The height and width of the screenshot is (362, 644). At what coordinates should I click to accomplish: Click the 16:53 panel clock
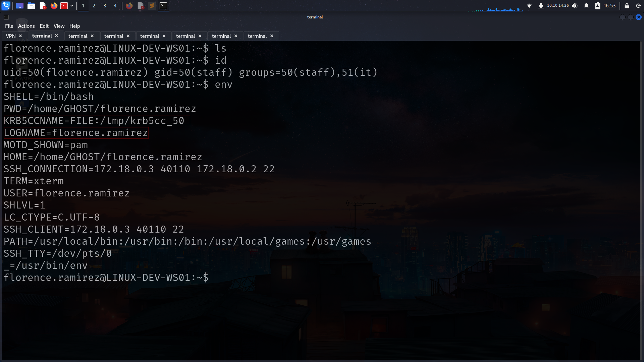point(609,6)
